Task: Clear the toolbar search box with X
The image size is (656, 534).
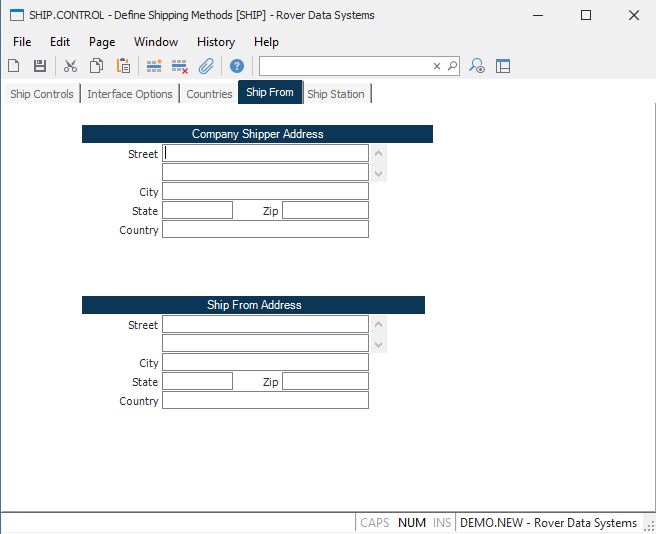Action: click(x=437, y=66)
